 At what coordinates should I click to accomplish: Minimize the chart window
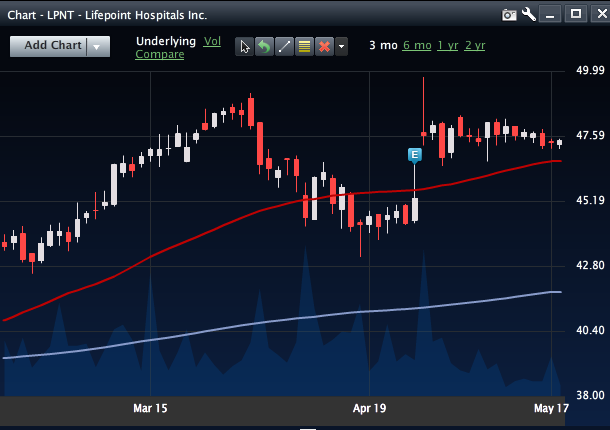(550, 15)
